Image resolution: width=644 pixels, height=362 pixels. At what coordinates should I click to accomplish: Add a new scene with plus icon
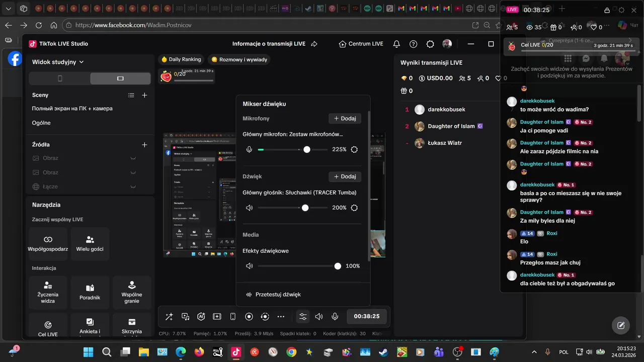[144, 95]
